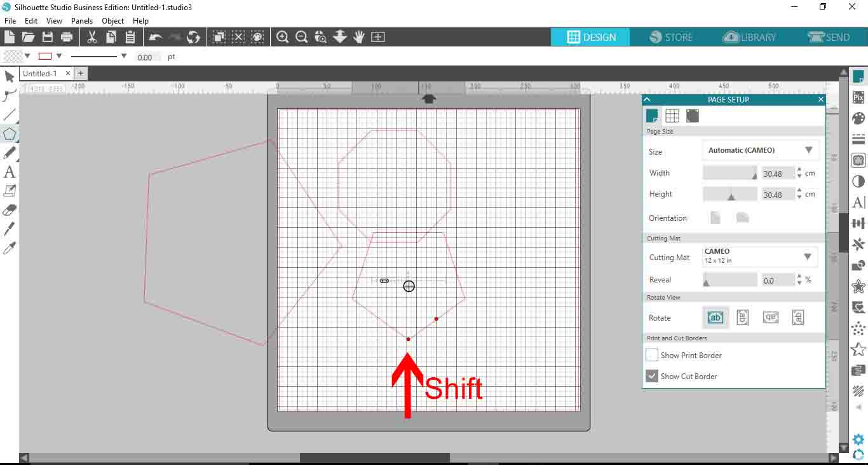Close the Page Setup panel
The width and height of the screenshot is (868, 465).
click(820, 99)
